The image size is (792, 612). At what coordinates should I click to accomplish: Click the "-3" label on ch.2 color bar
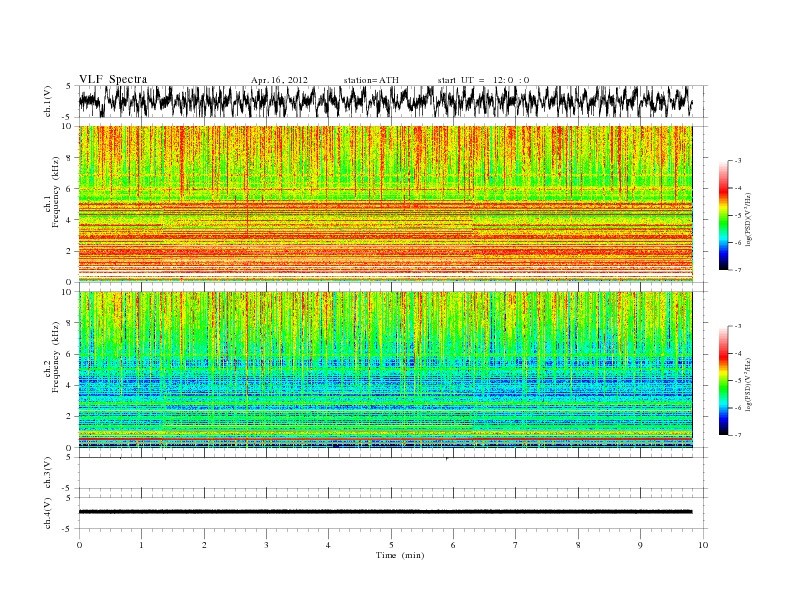tap(738, 326)
